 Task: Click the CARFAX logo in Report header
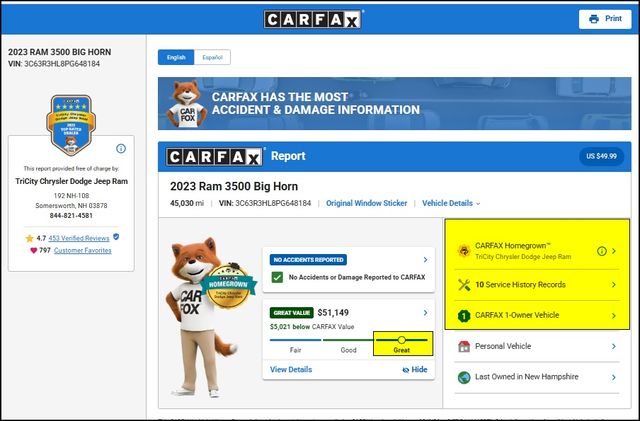pyautogui.click(x=215, y=157)
